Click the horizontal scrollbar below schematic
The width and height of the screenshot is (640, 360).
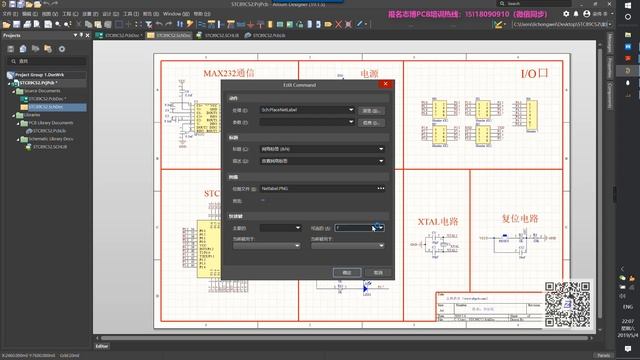pyautogui.click(x=345, y=338)
